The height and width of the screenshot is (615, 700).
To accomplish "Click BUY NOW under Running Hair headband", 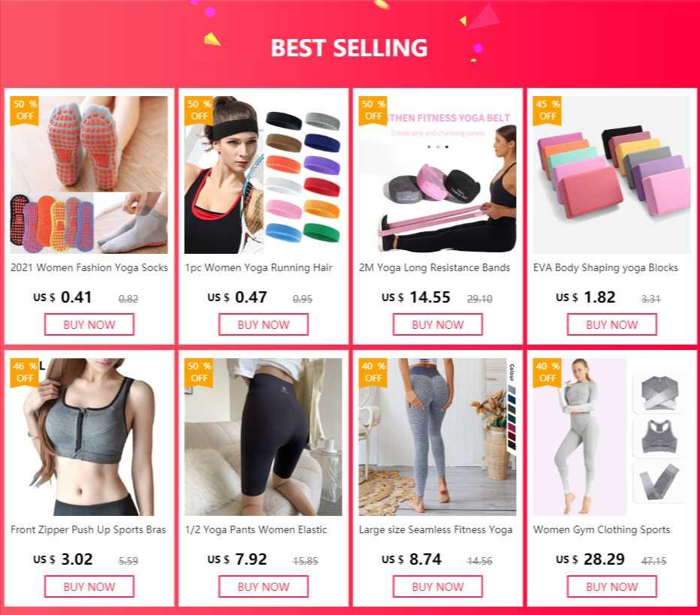I will coord(264,324).
